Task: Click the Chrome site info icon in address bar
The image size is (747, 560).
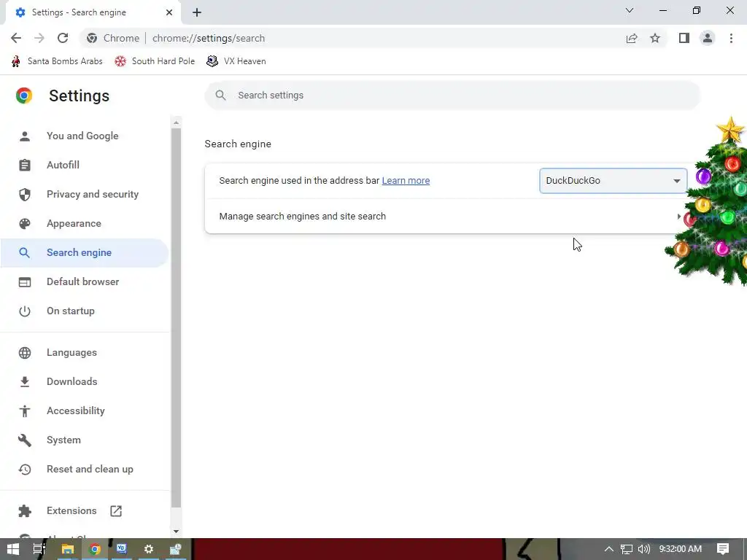Action: [92, 38]
